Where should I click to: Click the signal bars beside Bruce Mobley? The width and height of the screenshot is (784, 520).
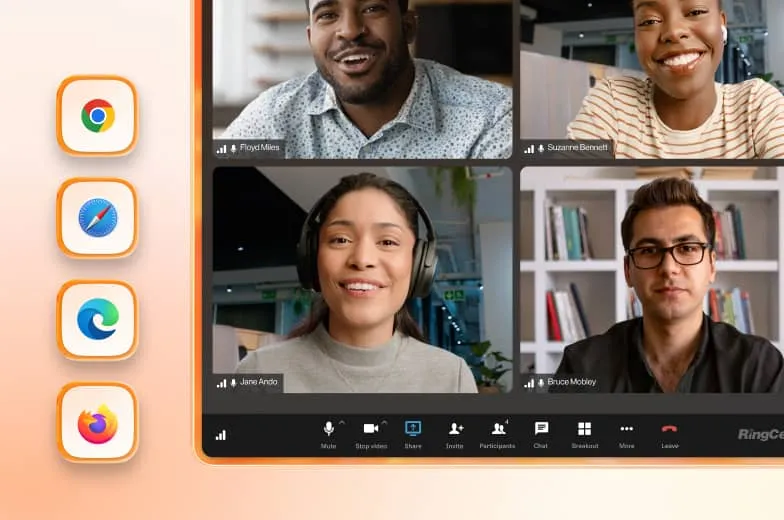click(529, 384)
